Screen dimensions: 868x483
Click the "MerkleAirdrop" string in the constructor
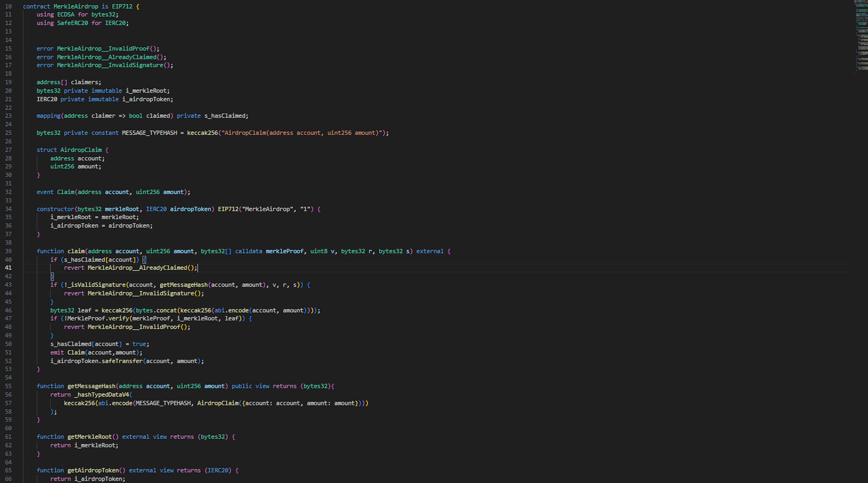click(267, 209)
